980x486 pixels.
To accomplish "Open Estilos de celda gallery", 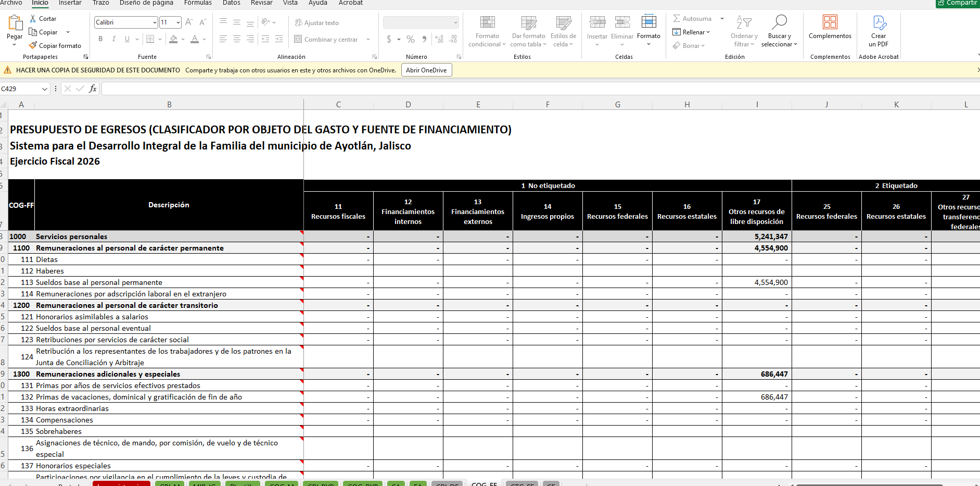I will [x=563, y=31].
